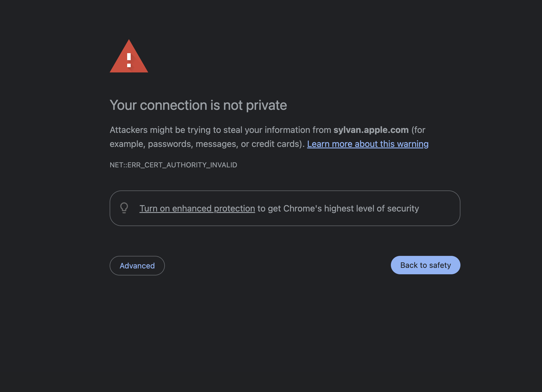The image size is (542, 392).
Task: Open Learn more about this warning link
Action: pos(367,144)
